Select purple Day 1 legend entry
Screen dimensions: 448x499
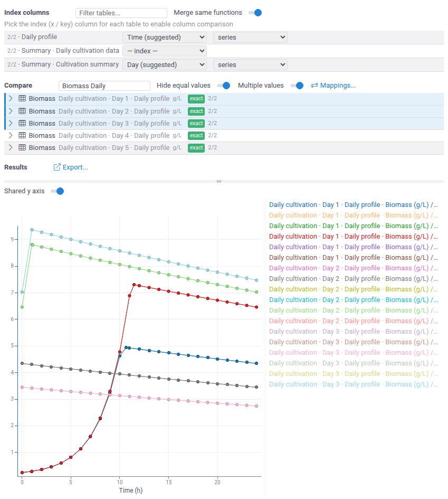tap(353, 247)
